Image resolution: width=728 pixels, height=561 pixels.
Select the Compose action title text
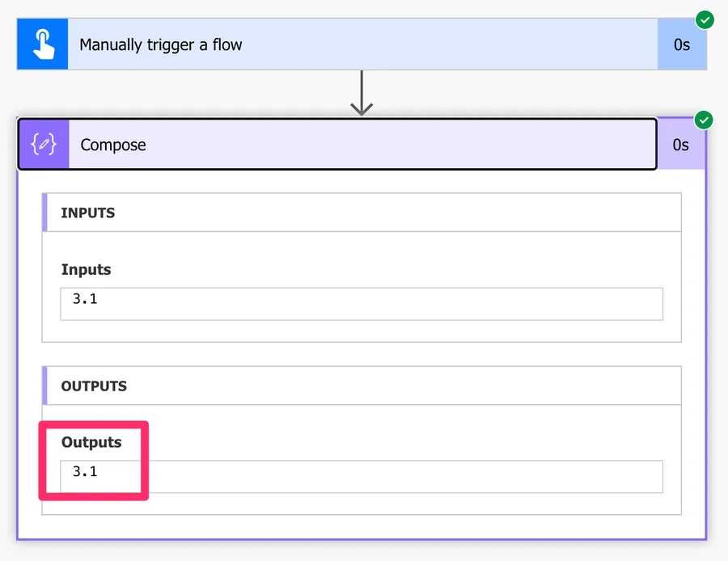(x=112, y=146)
